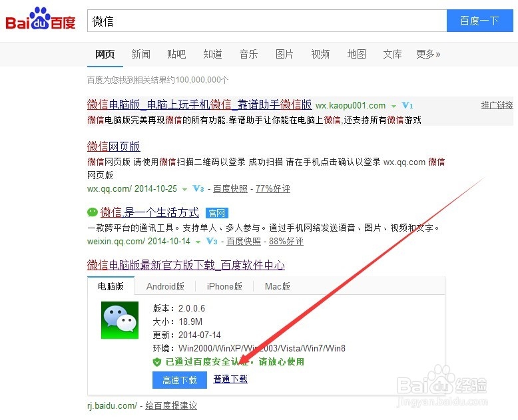This screenshot has height=420, width=518.
Task: Click the V3 badge on the wx.qq.com result
Action: coord(198,188)
